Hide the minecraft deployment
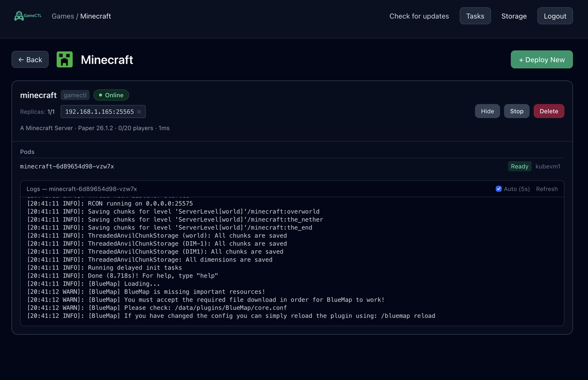This screenshot has height=380, width=588. click(x=487, y=111)
